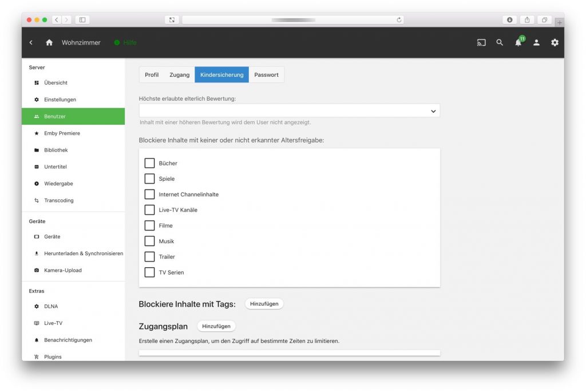Open the Höchste erlaubte Bewertung dropdown
Image resolution: width=586 pixels, height=392 pixels.
[x=289, y=110]
